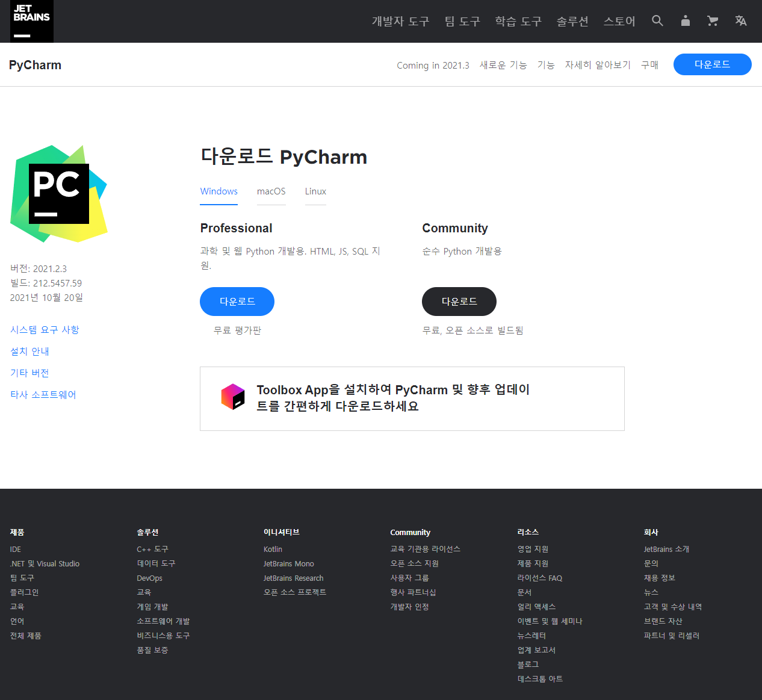
Task: Download the Community edition
Action: (x=459, y=302)
